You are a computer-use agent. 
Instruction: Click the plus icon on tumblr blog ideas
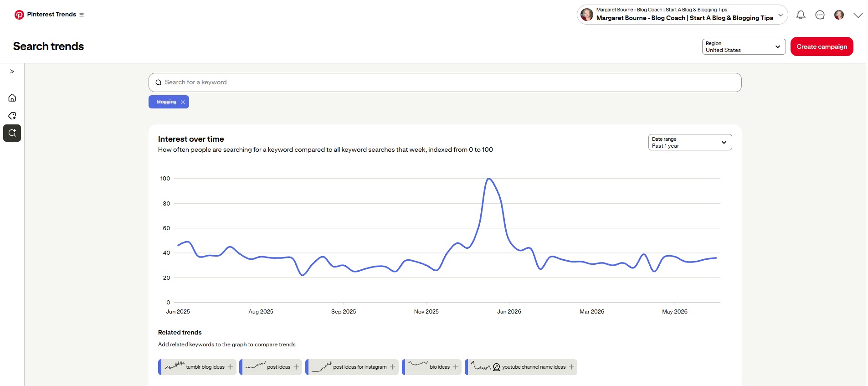[230, 367]
